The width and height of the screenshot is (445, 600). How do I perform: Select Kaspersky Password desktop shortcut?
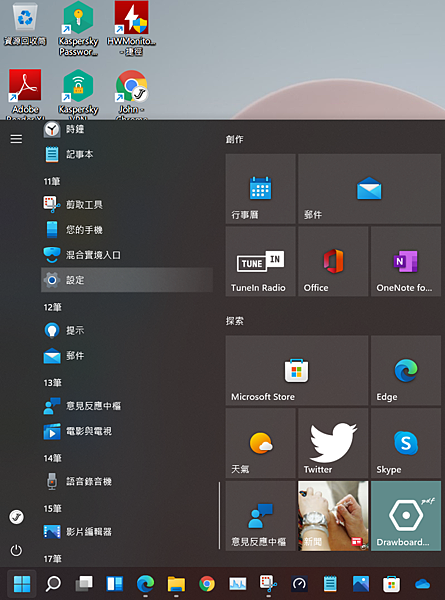click(78, 29)
